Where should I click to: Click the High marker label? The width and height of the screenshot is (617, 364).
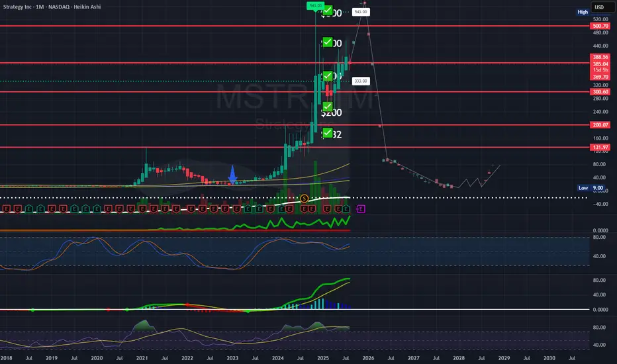coord(583,12)
